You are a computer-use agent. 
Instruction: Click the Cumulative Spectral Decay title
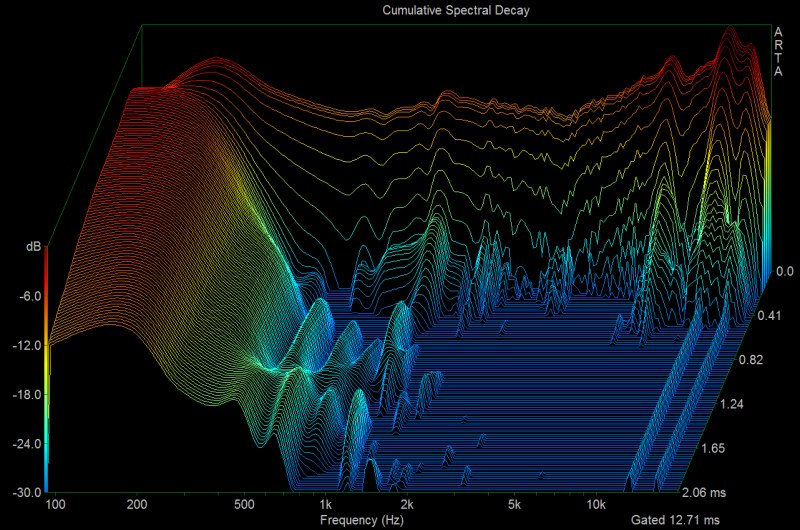click(456, 10)
